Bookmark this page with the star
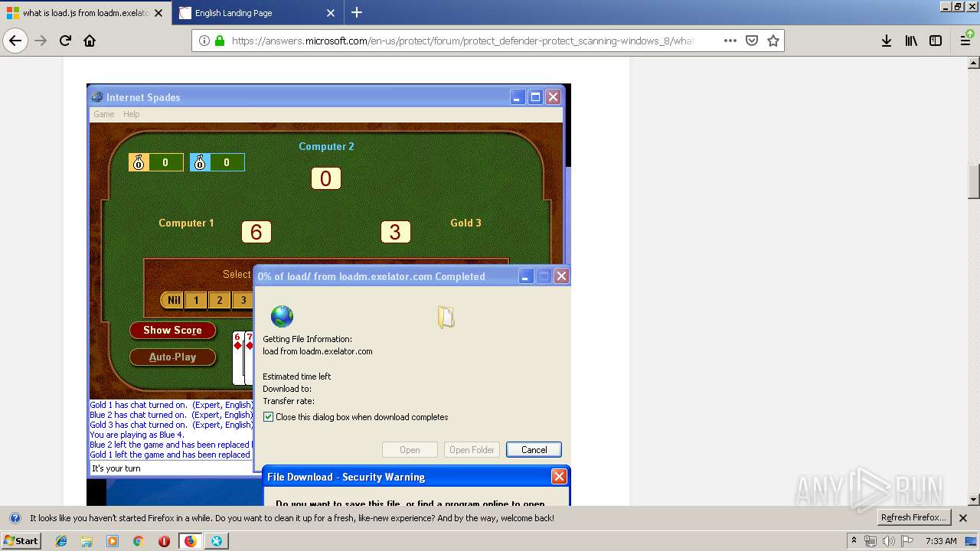 [x=773, y=41]
